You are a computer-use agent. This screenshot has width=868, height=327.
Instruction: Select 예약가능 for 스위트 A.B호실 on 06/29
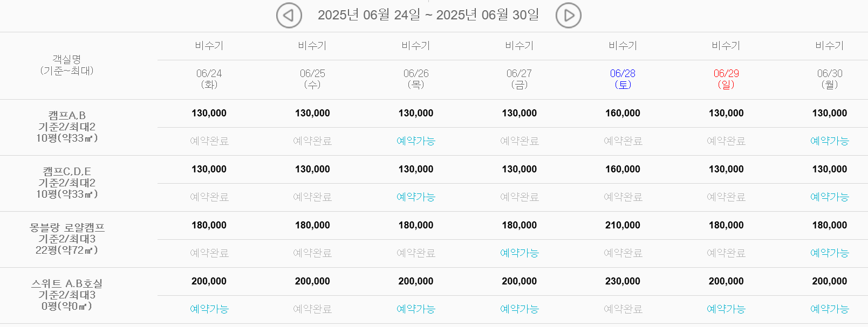point(726,309)
